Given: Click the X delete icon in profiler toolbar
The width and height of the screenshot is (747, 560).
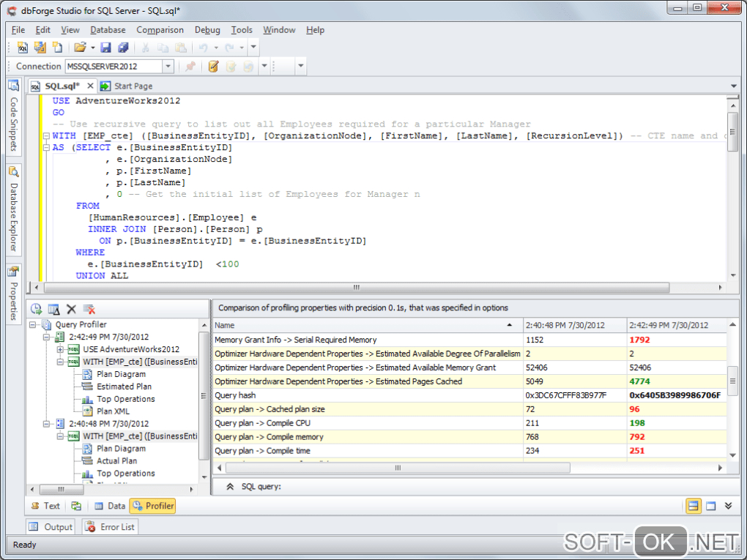Looking at the screenshot, I should tap(71, 310).
